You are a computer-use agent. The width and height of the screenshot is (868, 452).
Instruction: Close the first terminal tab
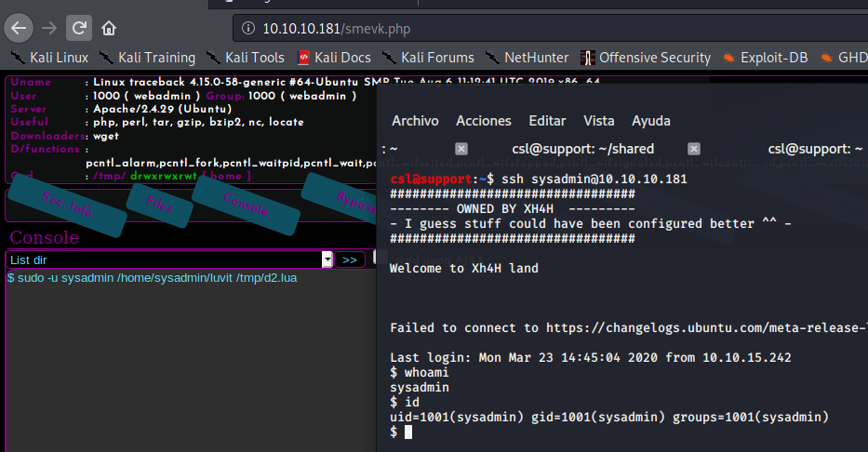point(461,149)
